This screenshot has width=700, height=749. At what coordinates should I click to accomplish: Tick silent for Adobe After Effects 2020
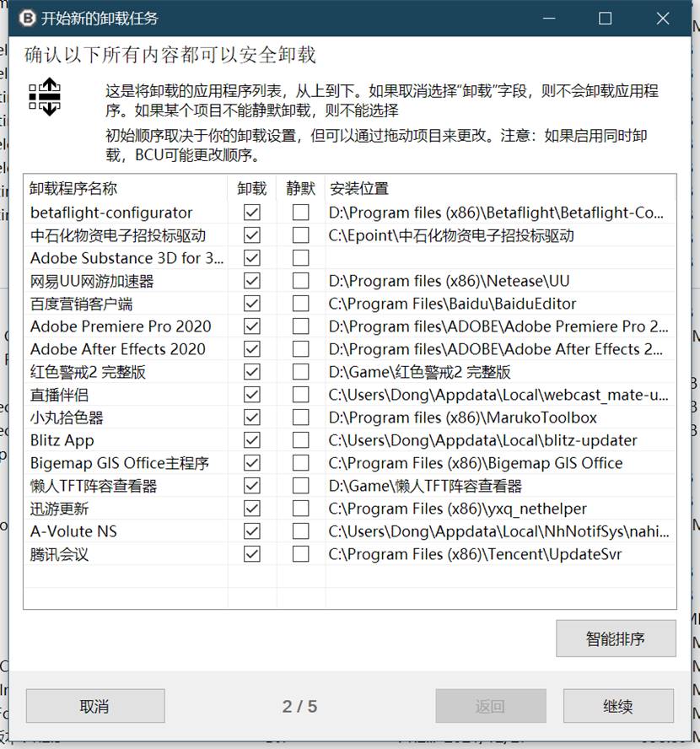[301, 349]
